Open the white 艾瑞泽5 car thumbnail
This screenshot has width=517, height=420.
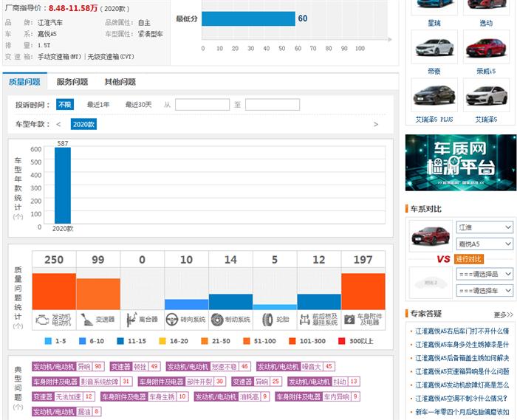click(x=486, y=95)
